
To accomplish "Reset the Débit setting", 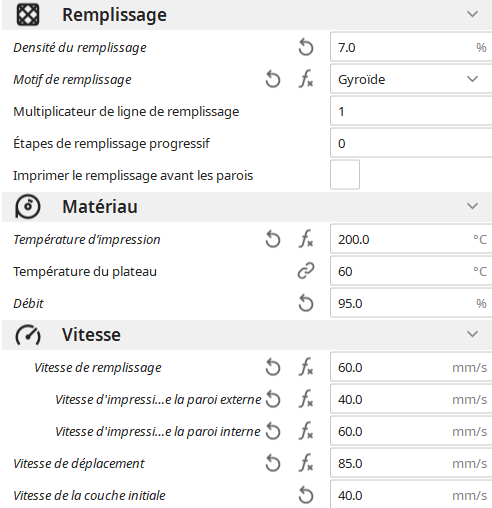I will click(306, 303).
